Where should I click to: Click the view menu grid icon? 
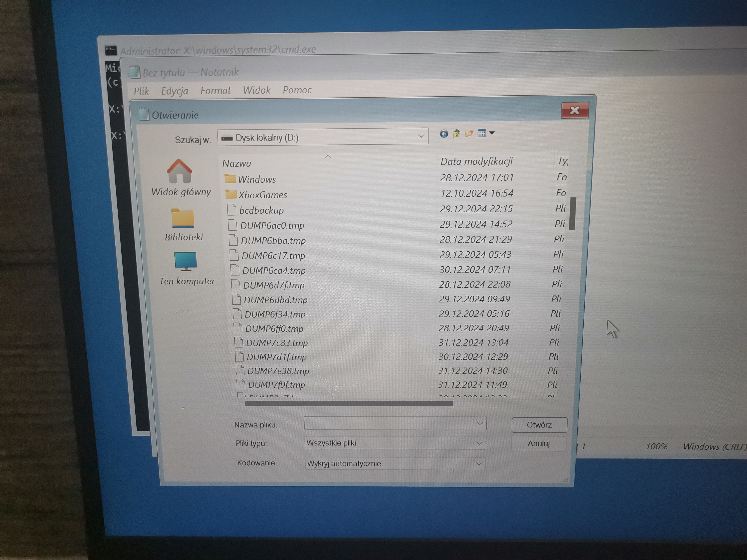pyautogui.click(x=482, y=133)
